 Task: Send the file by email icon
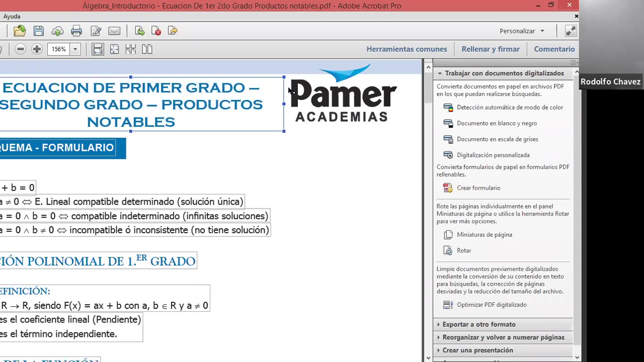[114, 31]
